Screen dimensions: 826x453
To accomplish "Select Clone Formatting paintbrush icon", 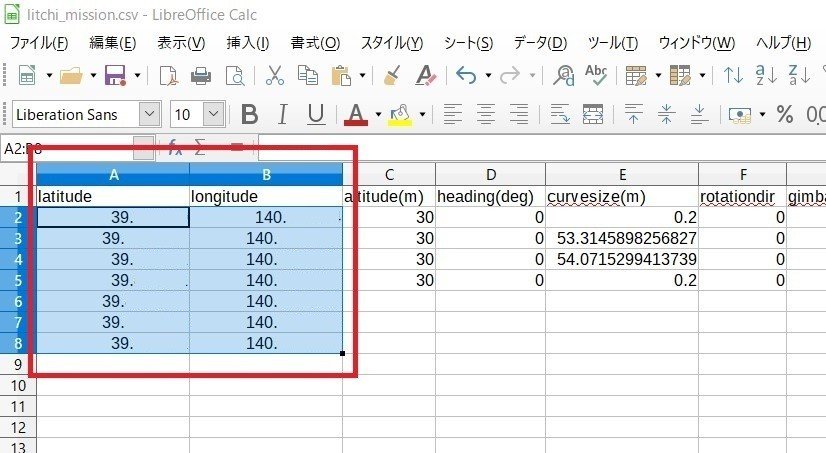I will pyautogui.click(x=392, y=75).
